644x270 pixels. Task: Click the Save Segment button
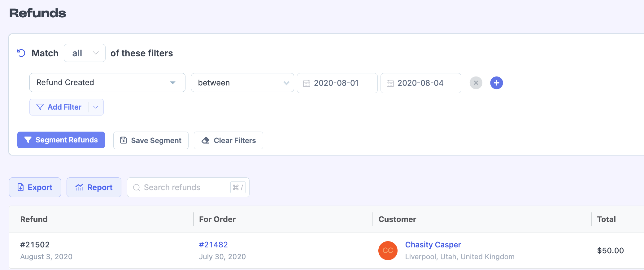(x=151, y=141)
